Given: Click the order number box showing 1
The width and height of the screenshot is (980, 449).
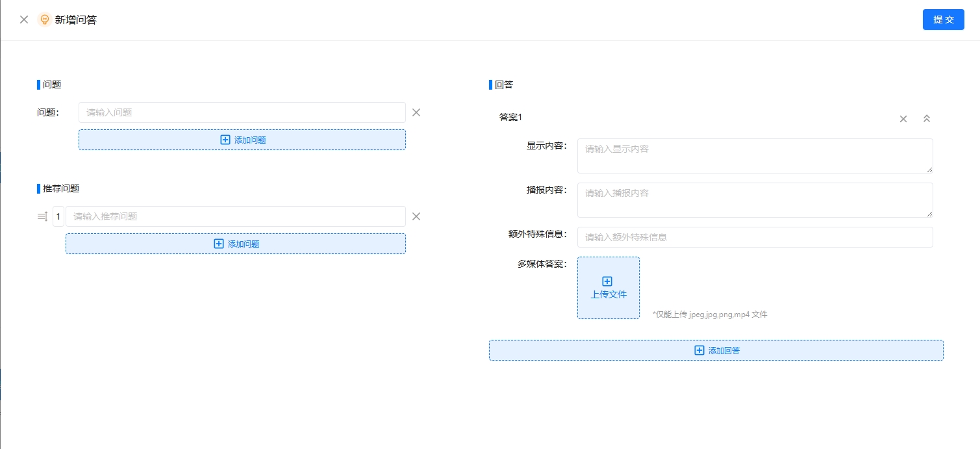Looking at the screenshot, I should 58,216.
